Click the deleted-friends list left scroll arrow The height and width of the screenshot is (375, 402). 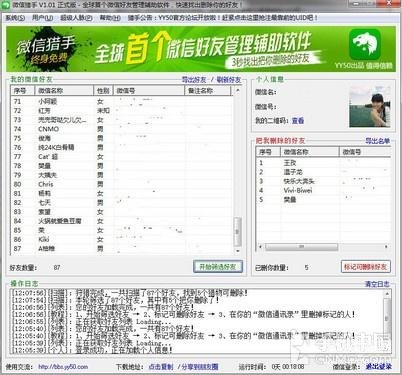(x=261, y=247)
